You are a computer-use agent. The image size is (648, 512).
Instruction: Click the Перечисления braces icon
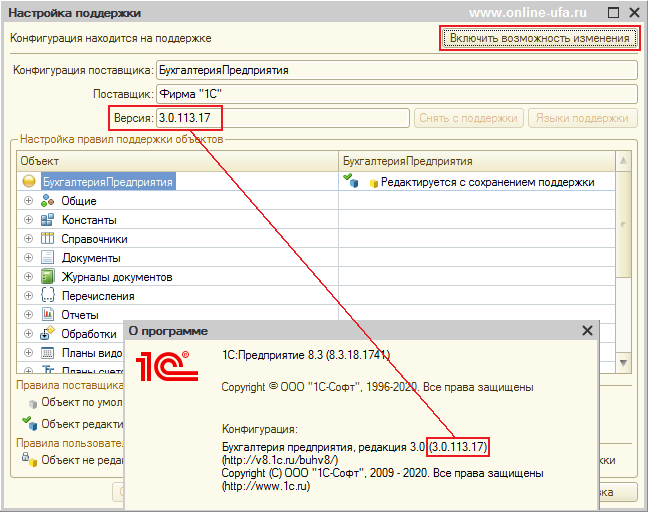pos(47,296)
